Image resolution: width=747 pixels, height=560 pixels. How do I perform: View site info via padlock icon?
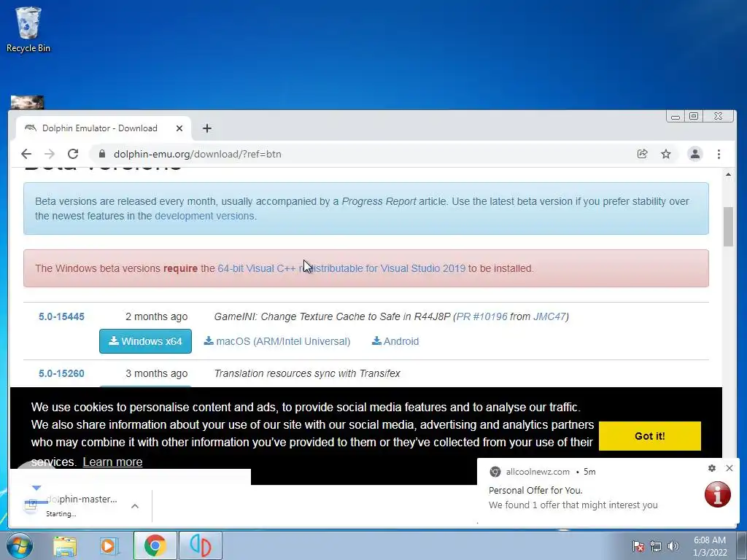point(101,154)
